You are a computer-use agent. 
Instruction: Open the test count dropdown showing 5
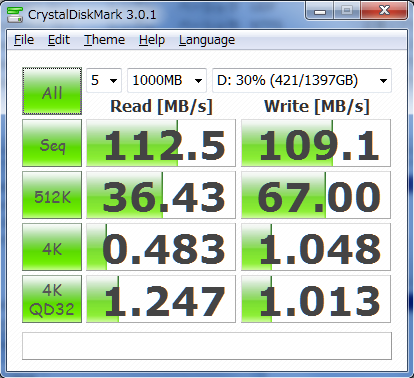pos(104,80)
